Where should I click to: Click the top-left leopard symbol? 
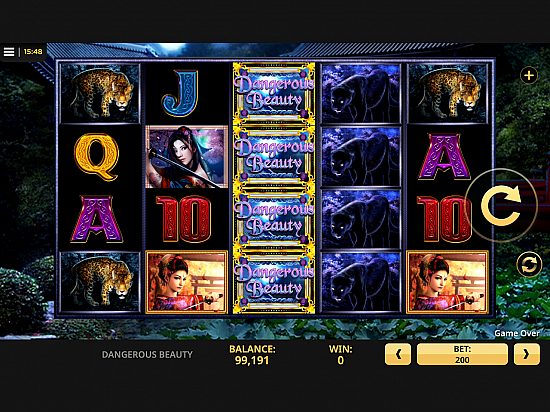coord(100,93)
